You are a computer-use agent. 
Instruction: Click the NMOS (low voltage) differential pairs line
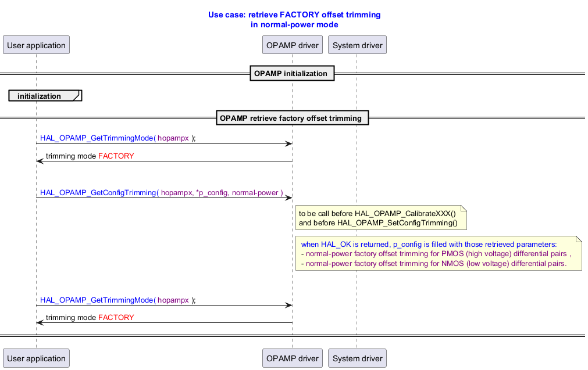pos(433,263)
